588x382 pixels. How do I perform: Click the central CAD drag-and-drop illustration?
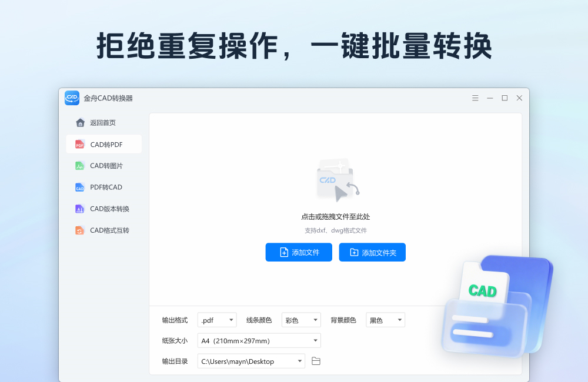[336, 180]
